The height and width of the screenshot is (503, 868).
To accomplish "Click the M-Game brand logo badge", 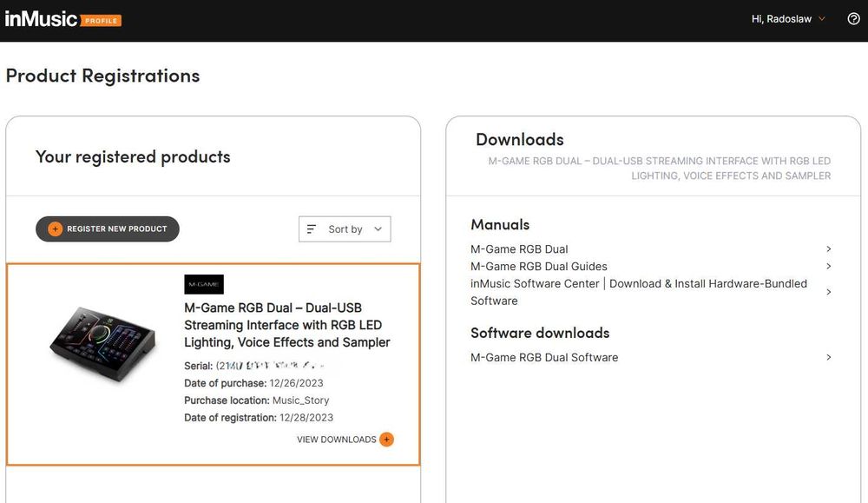I will [204, 284].
